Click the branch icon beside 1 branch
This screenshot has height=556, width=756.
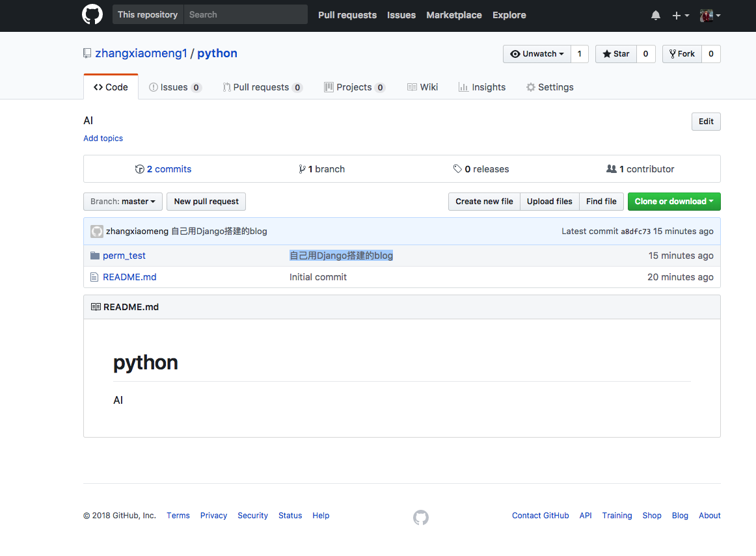pyautogui.click(x=302, y=169)
